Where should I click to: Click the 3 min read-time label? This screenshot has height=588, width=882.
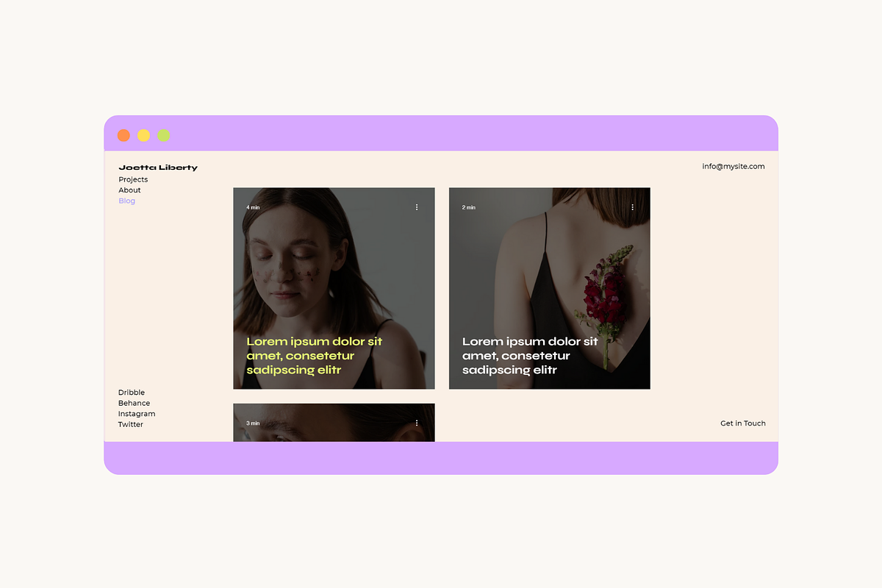tap(253, 423)
